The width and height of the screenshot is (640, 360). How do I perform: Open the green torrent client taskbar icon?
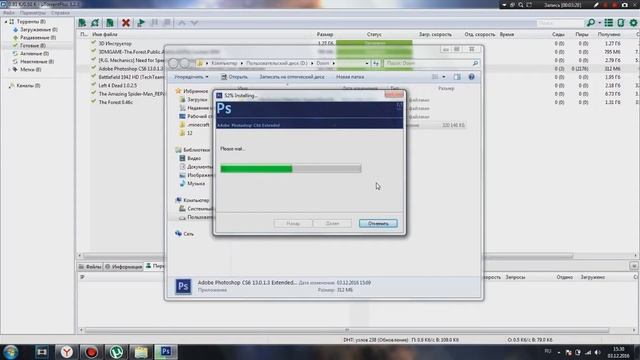click(x=116, y=352)
